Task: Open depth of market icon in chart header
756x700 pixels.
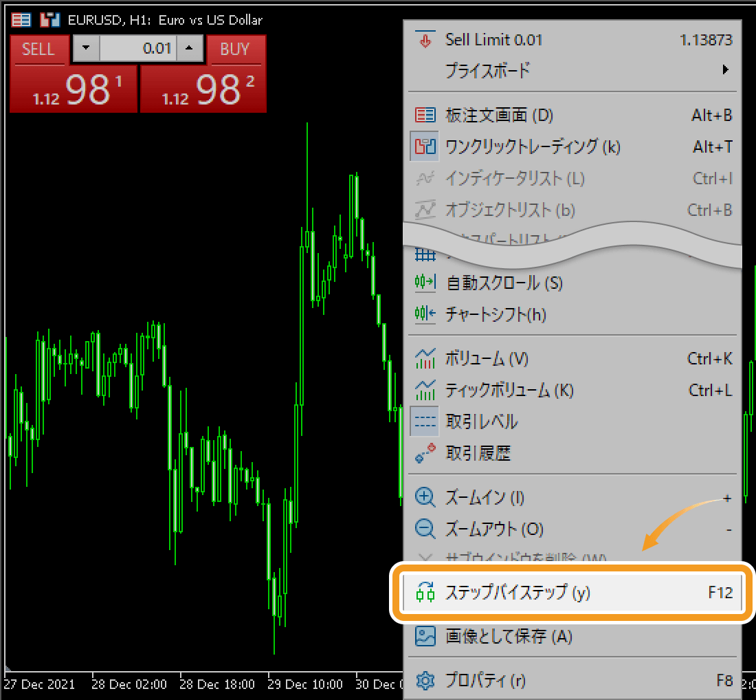Action: 21,20
